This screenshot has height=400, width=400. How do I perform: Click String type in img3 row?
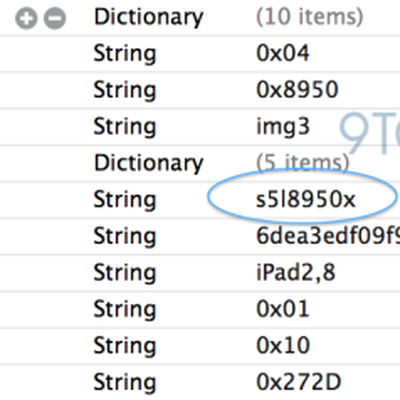click(125, 127)
